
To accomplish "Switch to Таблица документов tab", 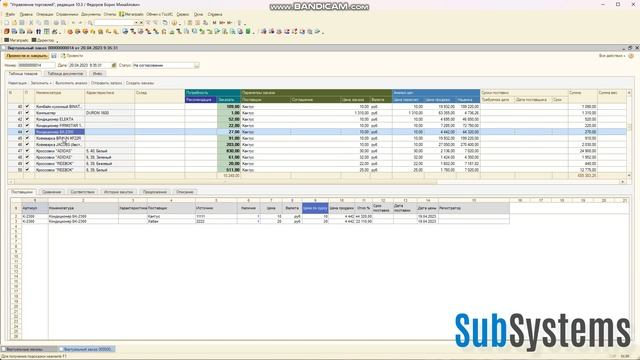I will [65, 73].
